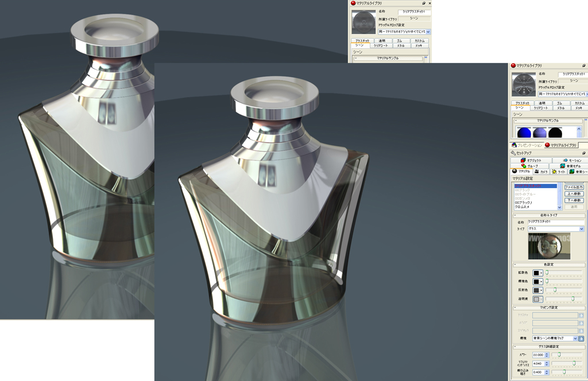
Task: Switch to the モーション tab in setup panel
Action: (x=572, y=160)
